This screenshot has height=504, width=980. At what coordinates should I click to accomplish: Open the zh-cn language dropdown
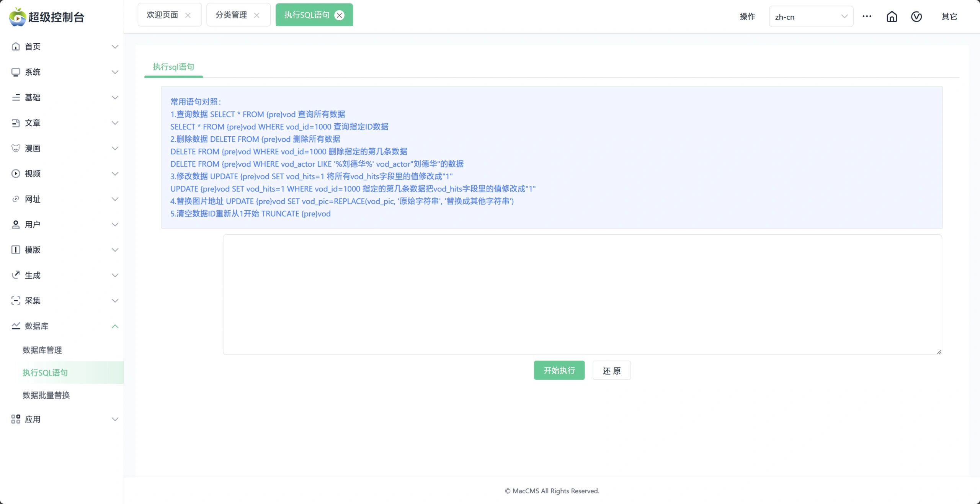811,16
